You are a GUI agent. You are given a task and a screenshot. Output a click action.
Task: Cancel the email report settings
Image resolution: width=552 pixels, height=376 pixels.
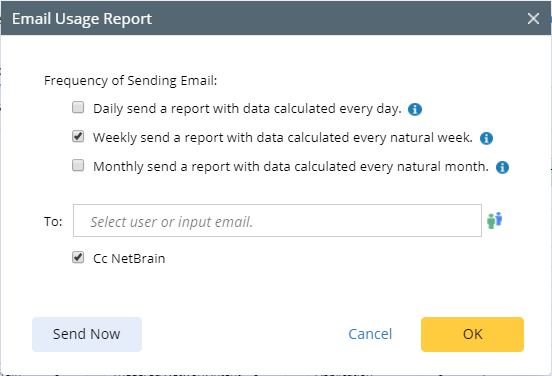tap(370, 334)
